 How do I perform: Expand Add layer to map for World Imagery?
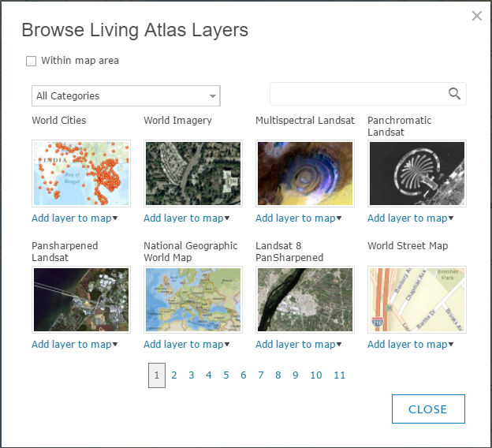[187, 218]
